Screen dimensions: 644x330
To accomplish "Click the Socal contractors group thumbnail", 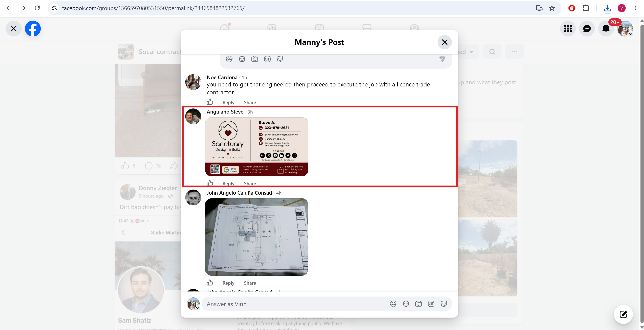I will [x=126, y=52].
